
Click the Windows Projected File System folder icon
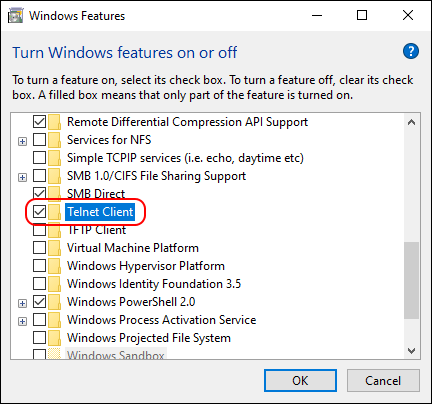[x=54, y=338]
